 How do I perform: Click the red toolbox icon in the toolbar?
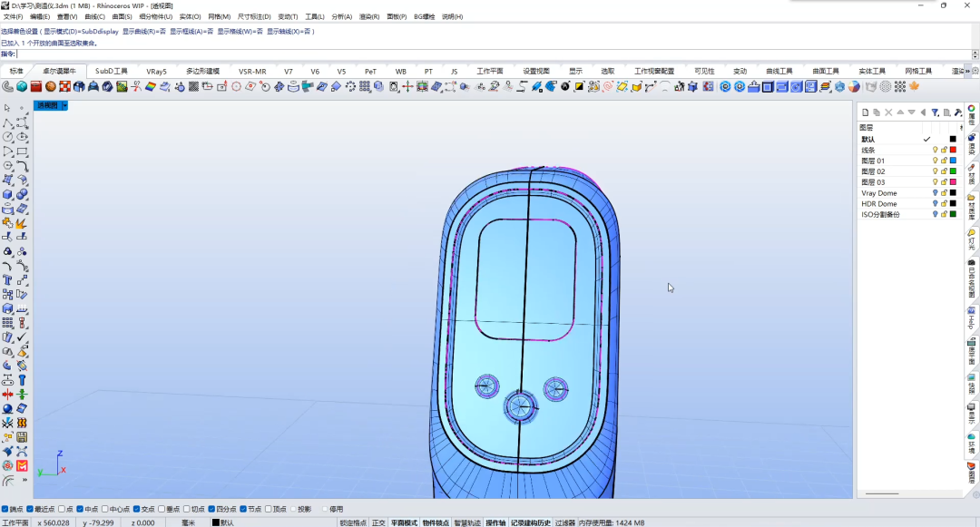click(x=36, y=87)
